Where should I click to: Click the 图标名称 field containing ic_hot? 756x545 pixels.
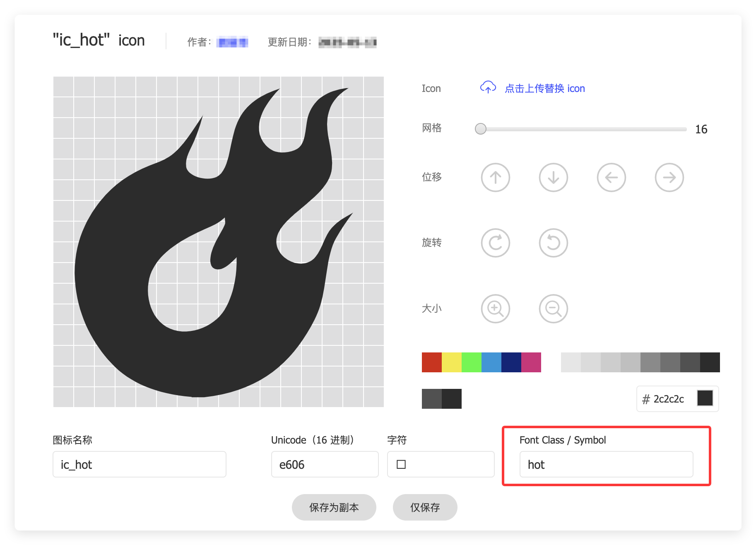pyautogui.click(x=139, y=464)
